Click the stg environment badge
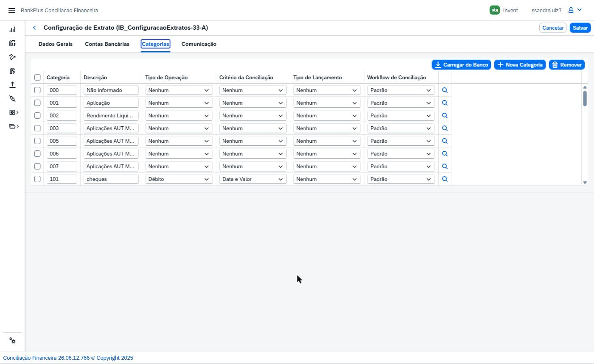 tap(494, 10)
